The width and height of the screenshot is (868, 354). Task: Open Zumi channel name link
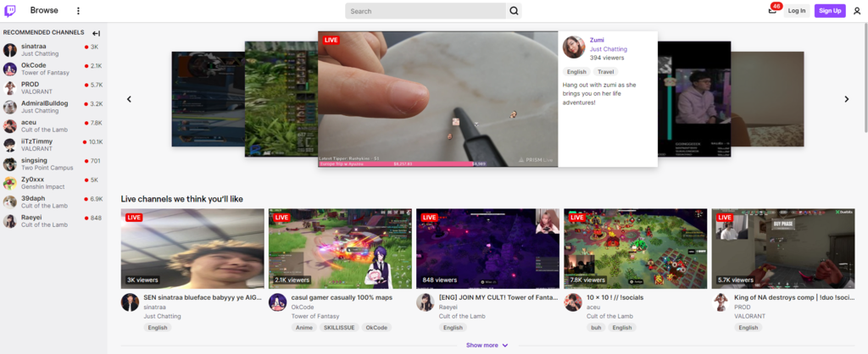tap(597, 40)
